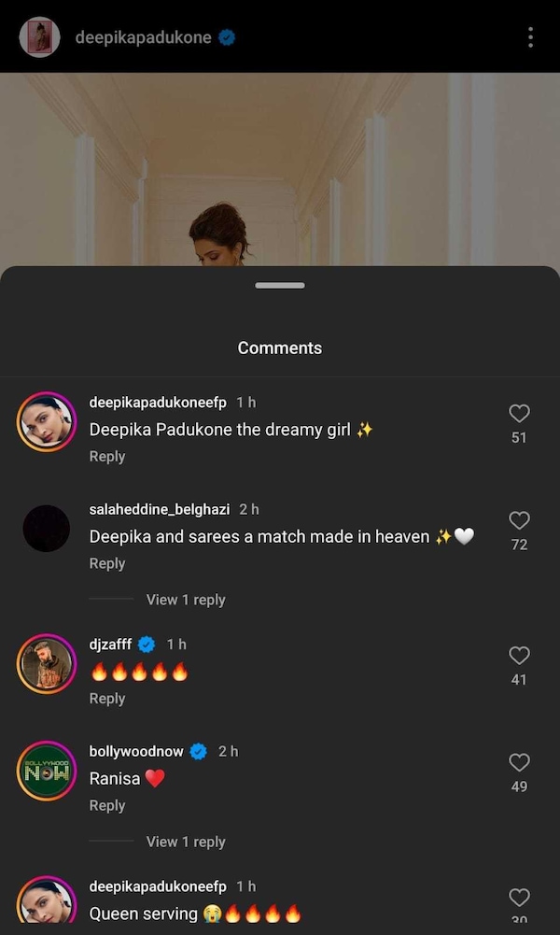Like djzafff's fire emoji comment
Image resolution: width=560 pixels, height=935 pixels.
pos(519,656)
